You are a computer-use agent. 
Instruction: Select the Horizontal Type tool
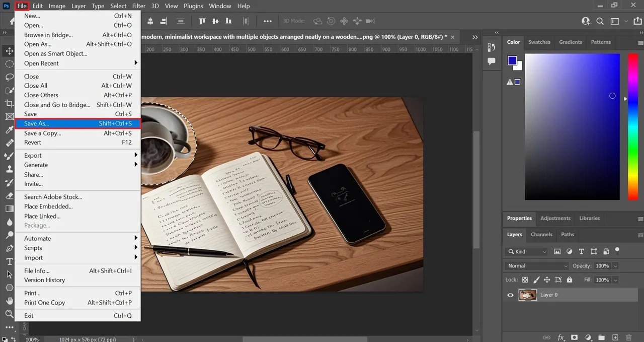(10, 261)
